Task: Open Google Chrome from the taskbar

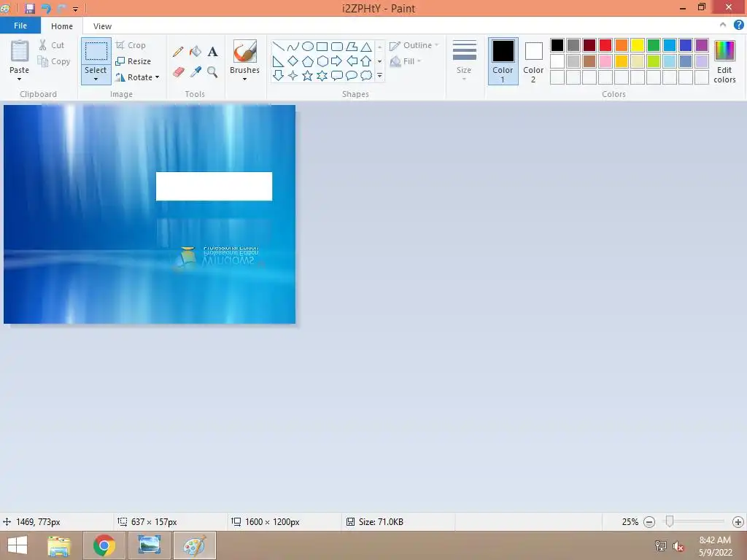Action: [x=104, y=545]
